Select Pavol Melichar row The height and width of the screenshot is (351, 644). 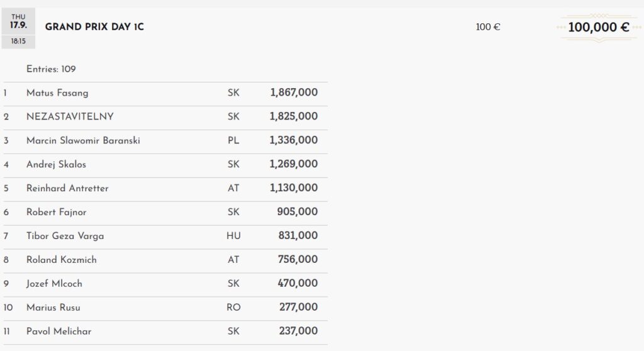[165, 332]
